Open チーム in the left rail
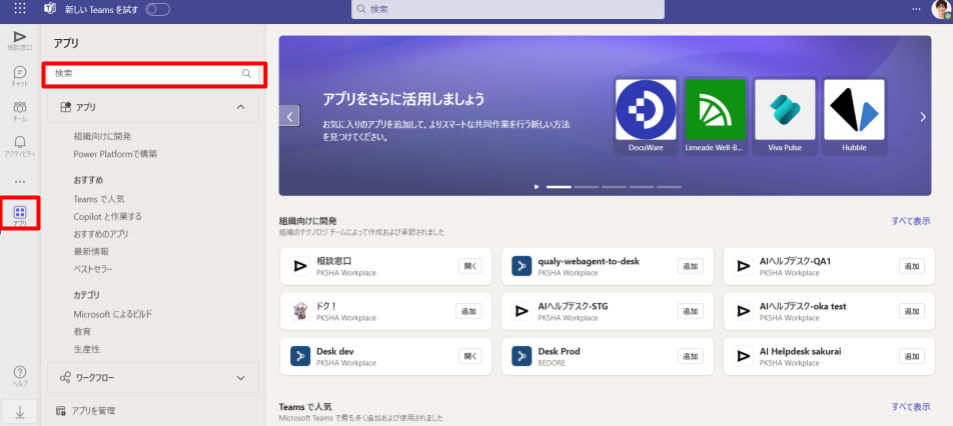The width and height of the screenshot is (953, 426). [19, 111]
